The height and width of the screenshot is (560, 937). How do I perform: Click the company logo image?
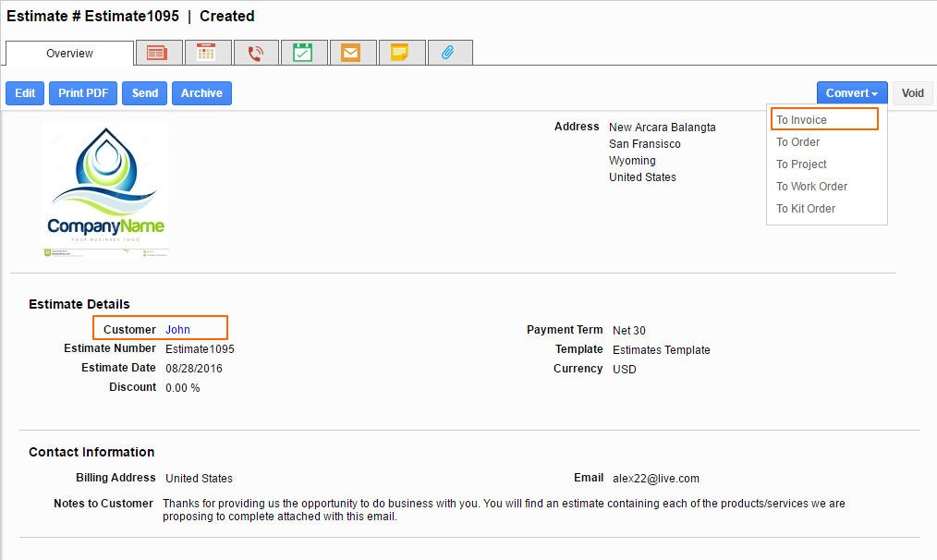pyautogui.click(x=105, y=190)
